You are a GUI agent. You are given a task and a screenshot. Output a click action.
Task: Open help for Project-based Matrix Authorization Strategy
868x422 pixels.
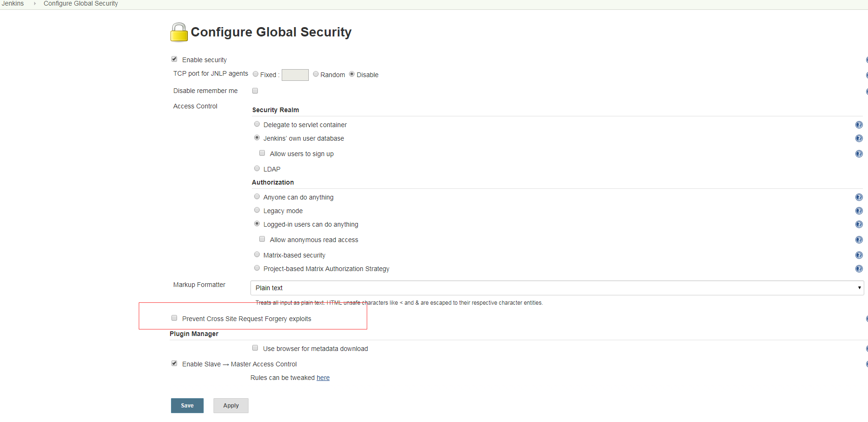[x=859, y=269]
